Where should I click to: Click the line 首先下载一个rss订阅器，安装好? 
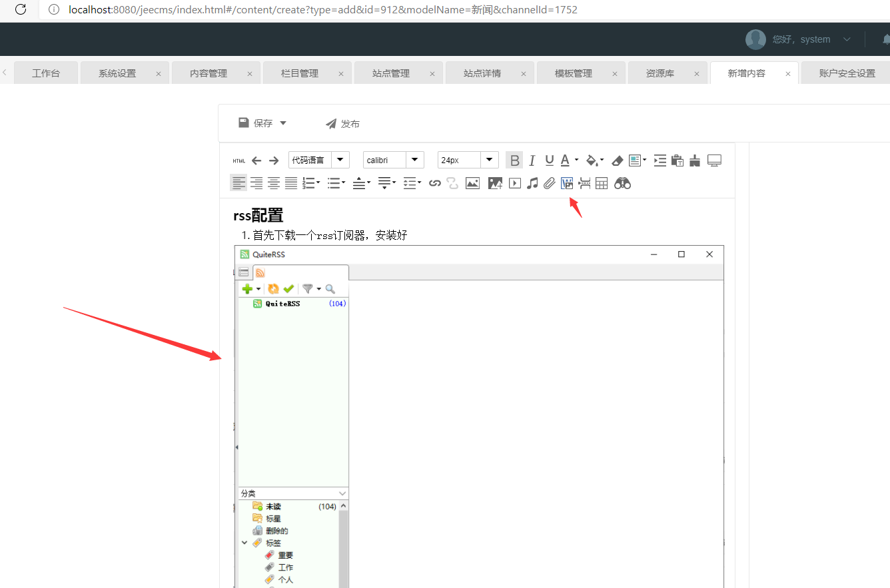click(x=330, y=235)
